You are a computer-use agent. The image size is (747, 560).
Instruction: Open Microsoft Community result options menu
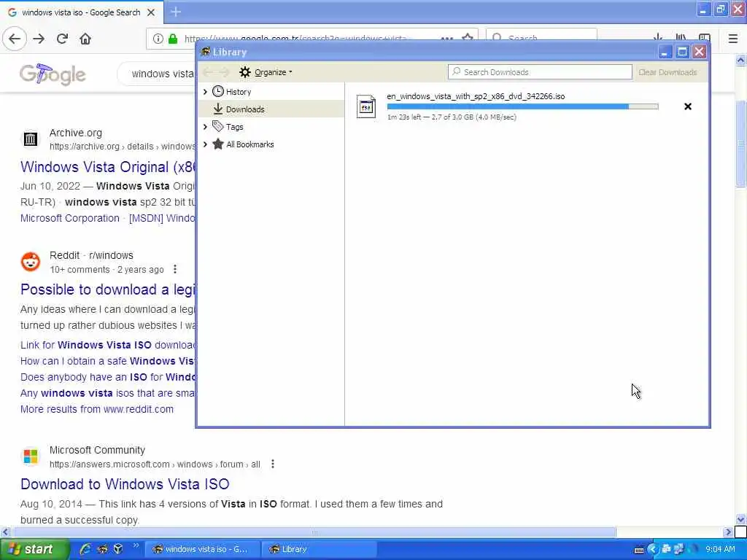[x=273, y=464]
